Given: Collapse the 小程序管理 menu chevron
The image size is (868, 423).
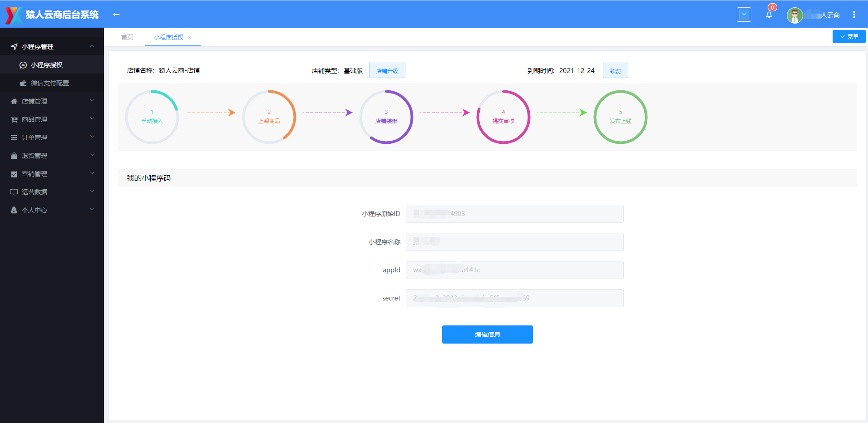Looking at the screenshot, I should [92, 46].
